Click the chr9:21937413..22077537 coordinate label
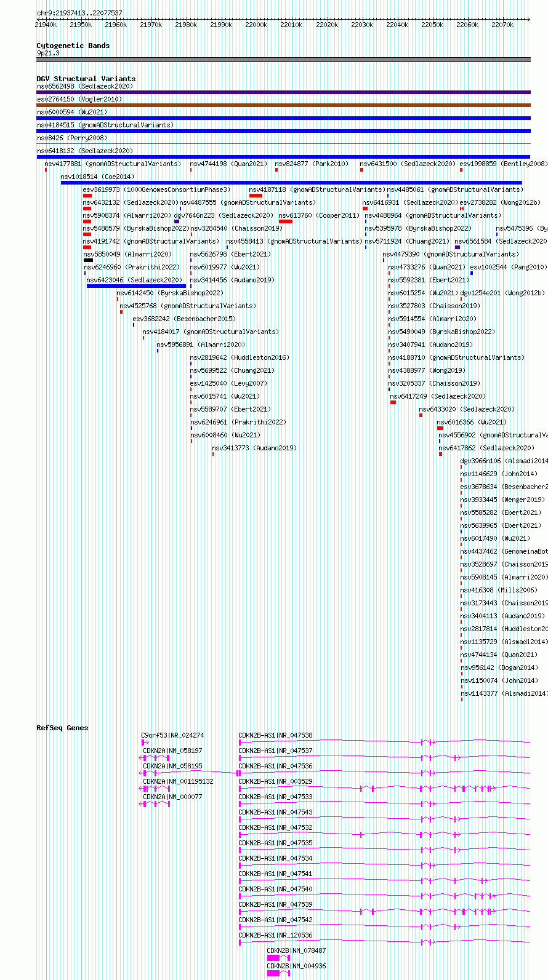The image size is (548, 980). tap(79, 13)
